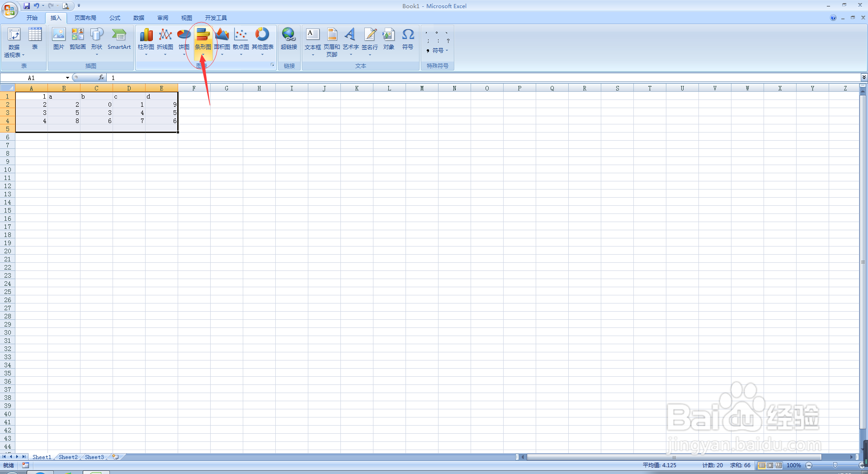Insert clip art (剪贴画)

(78, 39)
